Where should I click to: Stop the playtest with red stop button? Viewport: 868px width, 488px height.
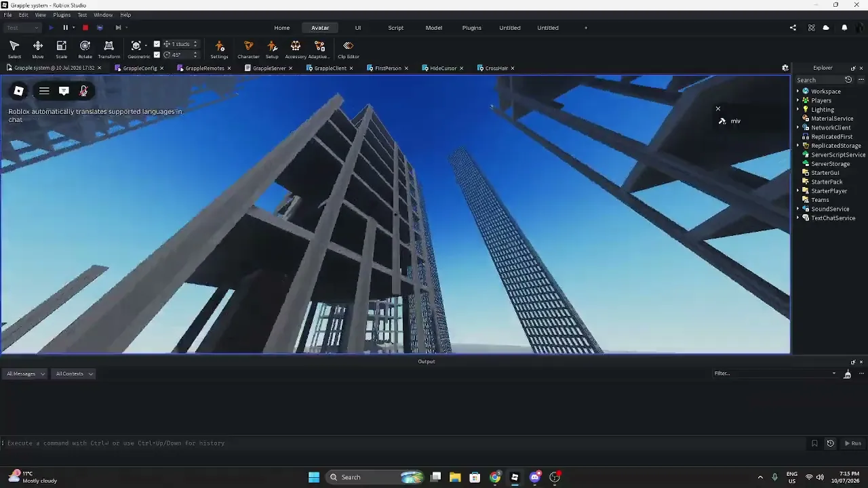(x=85, y=28)
